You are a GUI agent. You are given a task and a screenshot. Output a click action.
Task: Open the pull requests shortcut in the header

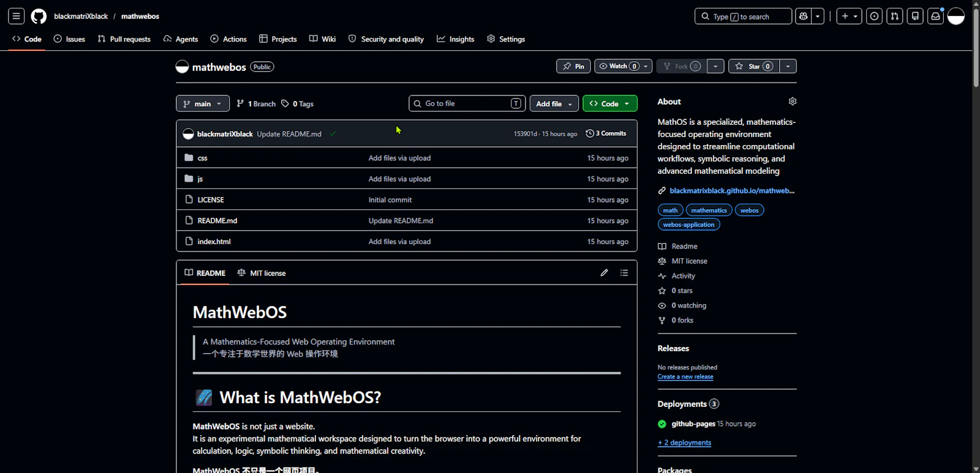(x=895, y=17)
